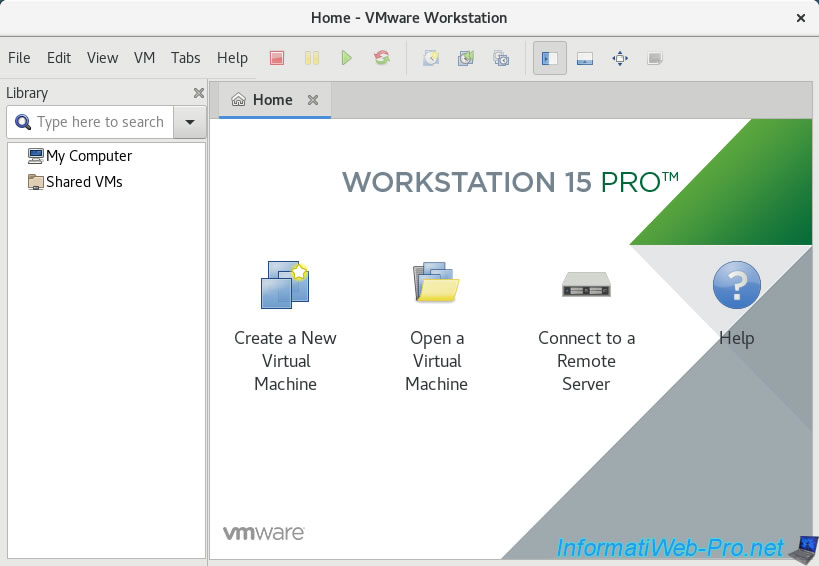Click the red Power Off toolbar icon

coord(277,58)
